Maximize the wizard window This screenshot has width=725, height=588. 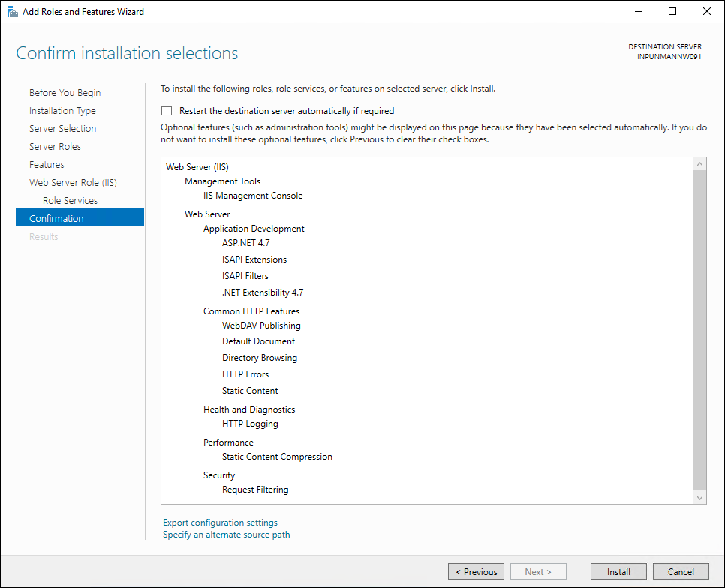[672, 12]
